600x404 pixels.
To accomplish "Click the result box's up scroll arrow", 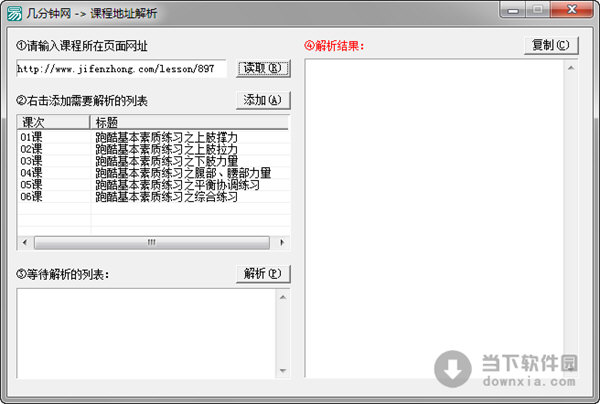I will coord(571,68).
